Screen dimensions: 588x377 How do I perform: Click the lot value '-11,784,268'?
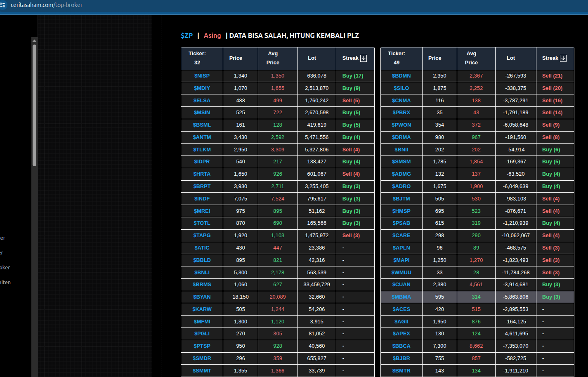[x=516, y=273]
